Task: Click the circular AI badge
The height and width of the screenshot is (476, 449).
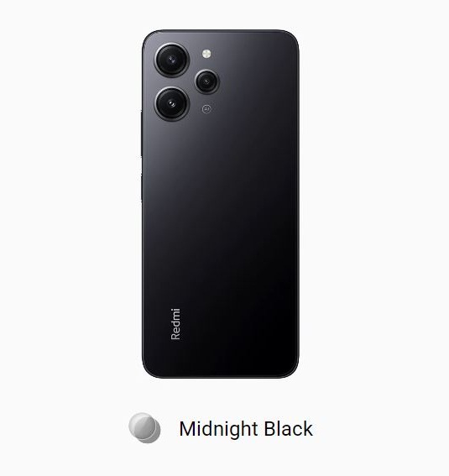Action: 206,108
